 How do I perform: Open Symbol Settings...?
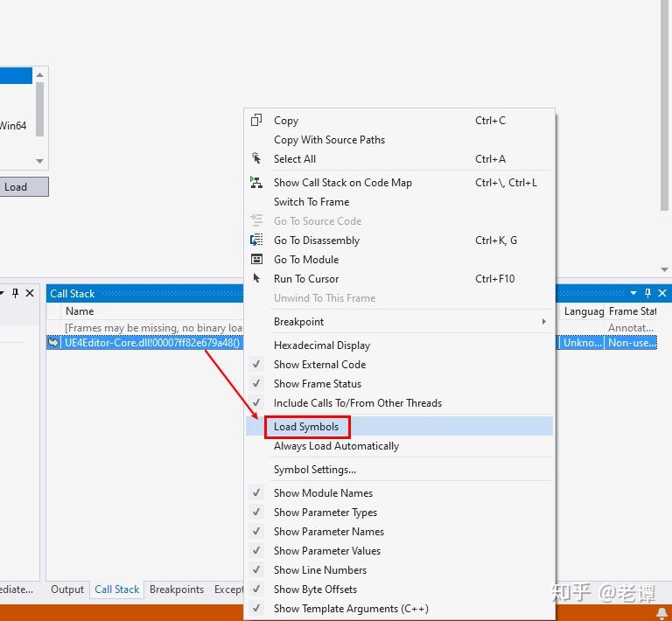[399, 470]
